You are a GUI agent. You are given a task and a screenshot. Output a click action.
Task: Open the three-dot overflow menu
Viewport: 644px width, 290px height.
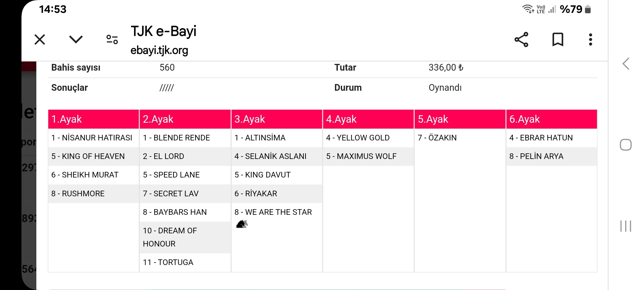click(590, 40)
